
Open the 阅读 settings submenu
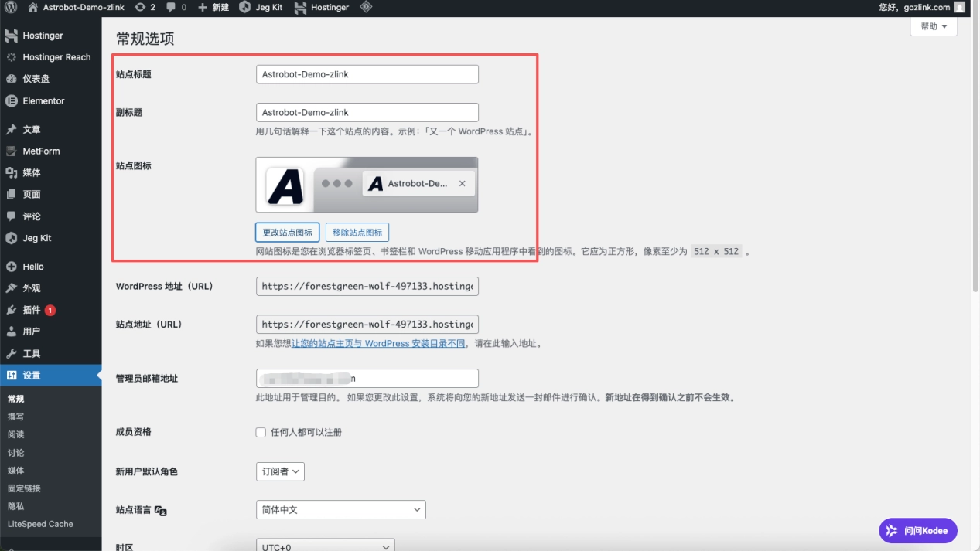coord(15,434)
